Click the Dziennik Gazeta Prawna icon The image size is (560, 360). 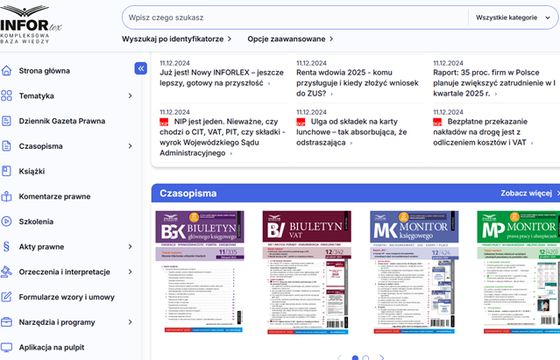tap(6, 121)
